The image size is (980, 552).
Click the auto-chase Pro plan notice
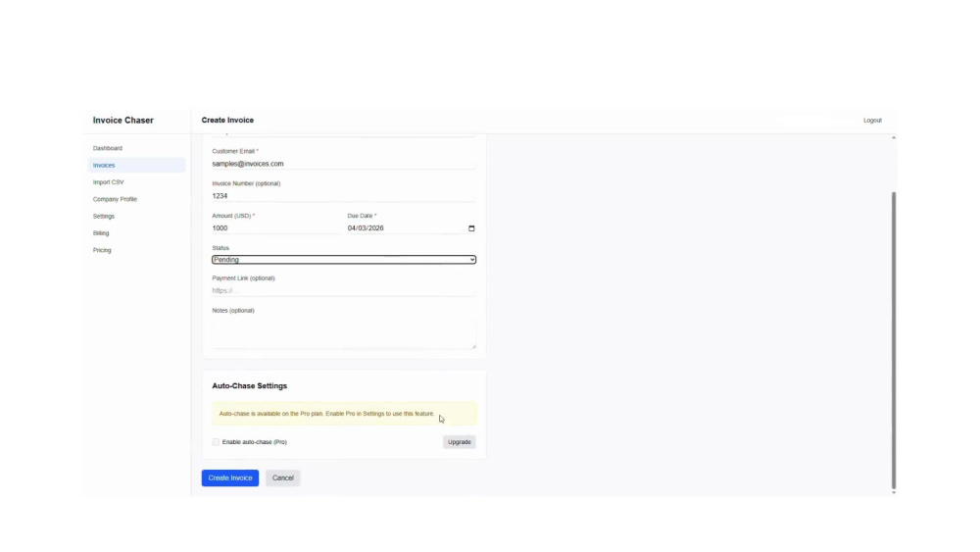pyautogui.click(x=344, y=414)
